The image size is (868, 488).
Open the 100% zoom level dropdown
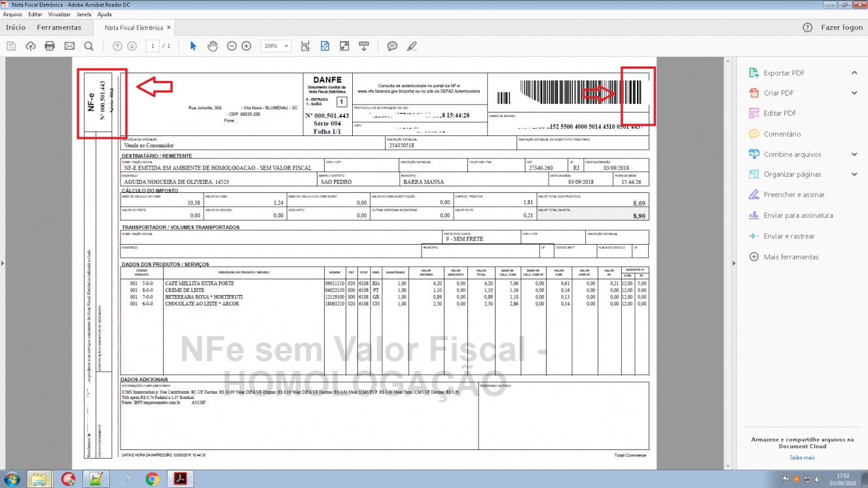277,46
